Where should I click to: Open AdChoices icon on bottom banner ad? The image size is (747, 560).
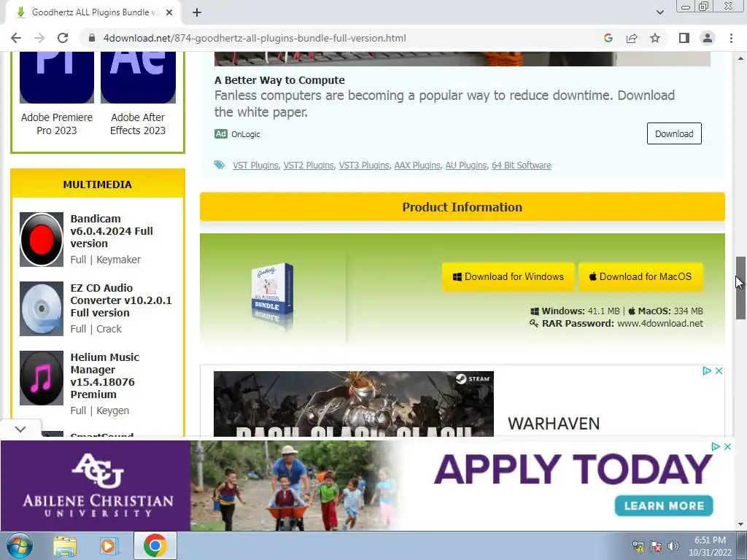(716, 447)
